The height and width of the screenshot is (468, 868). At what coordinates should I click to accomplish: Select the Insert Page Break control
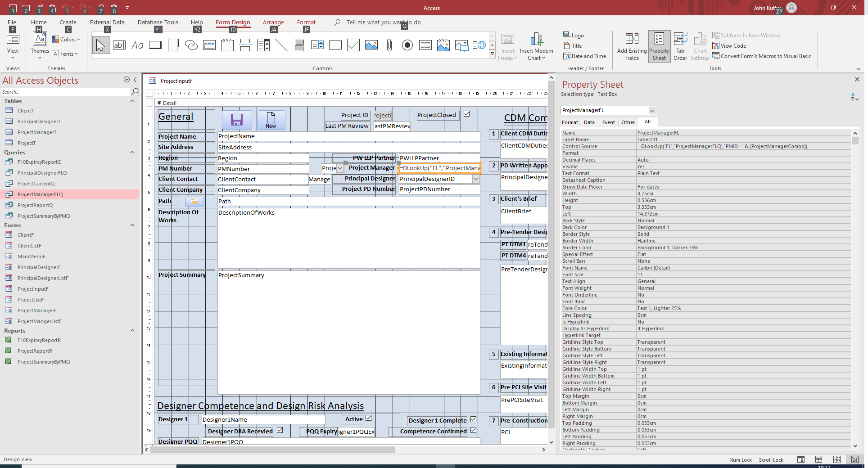(245, 45)
